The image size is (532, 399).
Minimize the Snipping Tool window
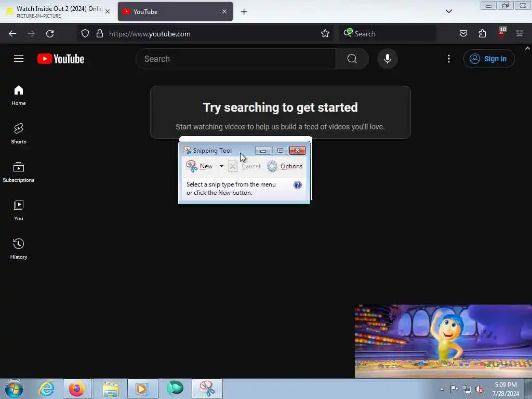263,150
